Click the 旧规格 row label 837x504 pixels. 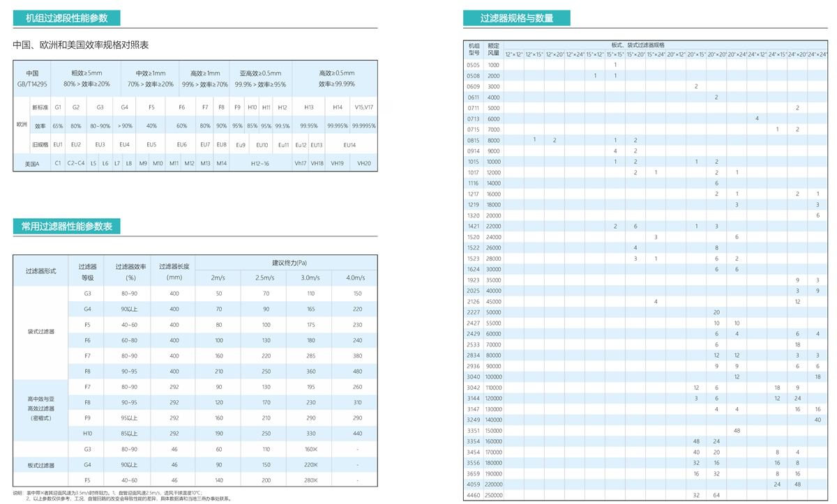tap(40, 144)
